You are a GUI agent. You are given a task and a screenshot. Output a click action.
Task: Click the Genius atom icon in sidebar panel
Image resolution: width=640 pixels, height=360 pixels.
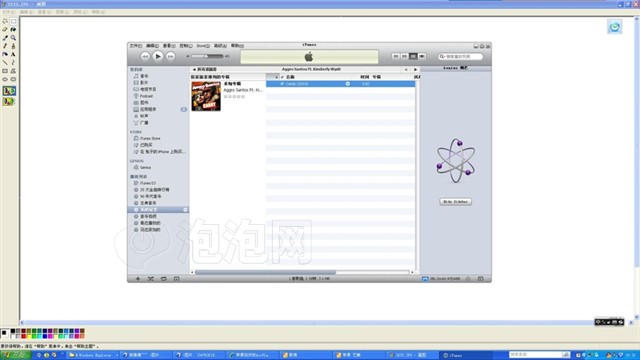[x=456, y=160]
